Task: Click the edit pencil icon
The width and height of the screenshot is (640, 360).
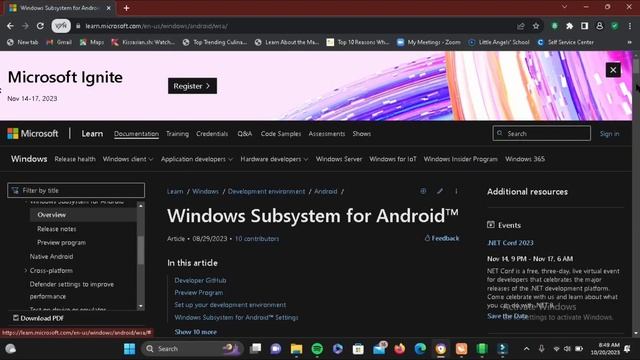Action: click(440, 191)
